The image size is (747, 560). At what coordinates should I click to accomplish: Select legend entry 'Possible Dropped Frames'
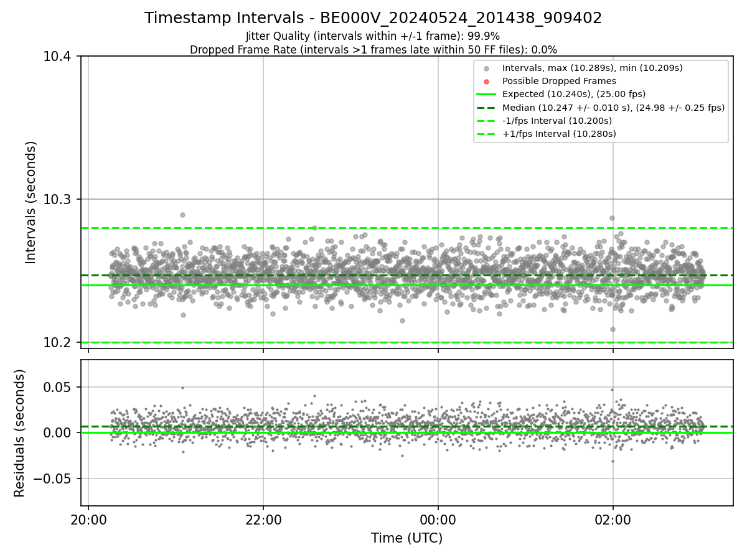click(x=559, y=81)
